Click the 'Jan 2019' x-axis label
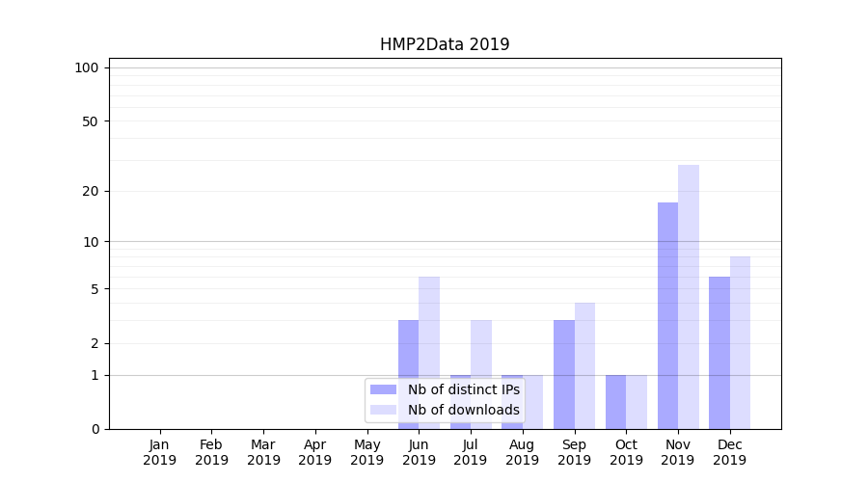This screenshot has width=868, height=482. (x=160, y=452)
